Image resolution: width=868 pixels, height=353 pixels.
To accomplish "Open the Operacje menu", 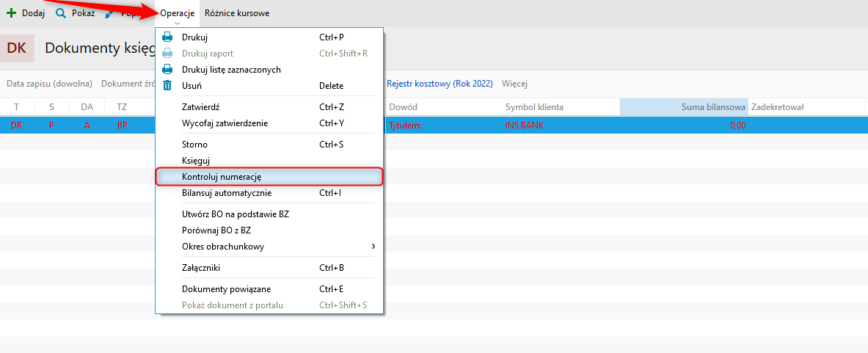I will click(177, 13).
